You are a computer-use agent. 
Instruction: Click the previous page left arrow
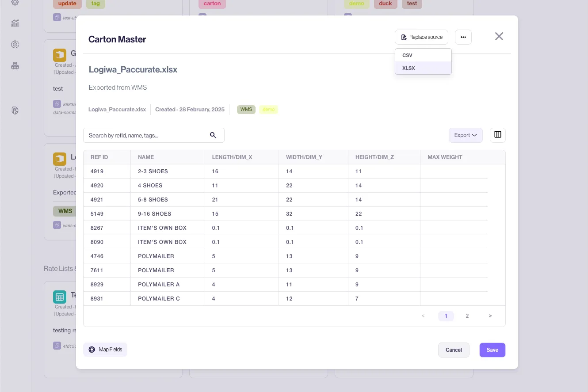(x=423, y=316)
